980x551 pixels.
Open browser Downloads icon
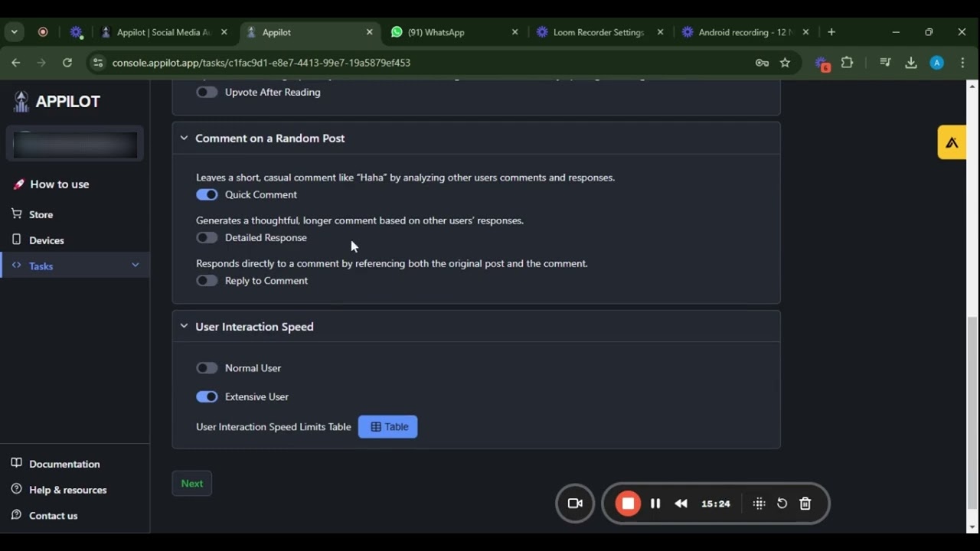(x=911, y=63)
